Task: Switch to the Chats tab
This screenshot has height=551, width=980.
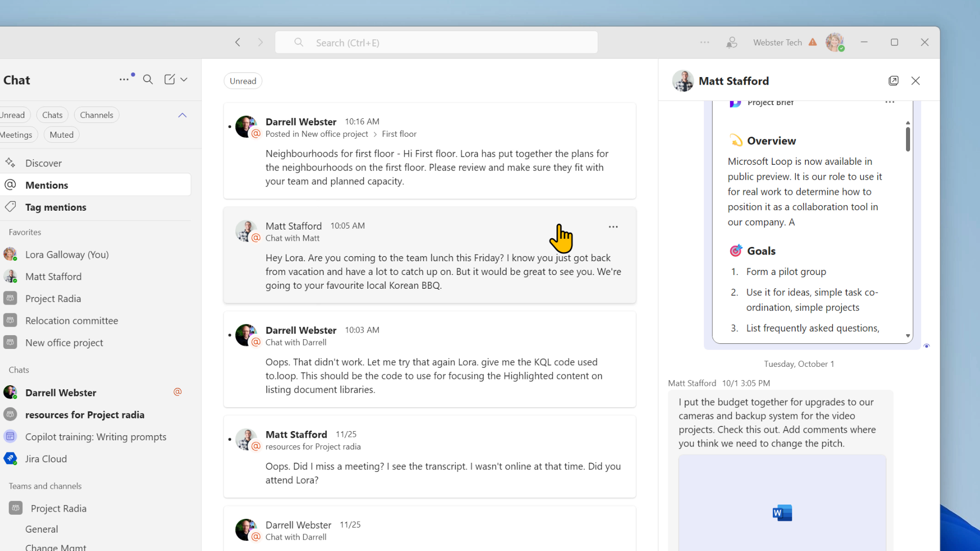Action: 52,114
